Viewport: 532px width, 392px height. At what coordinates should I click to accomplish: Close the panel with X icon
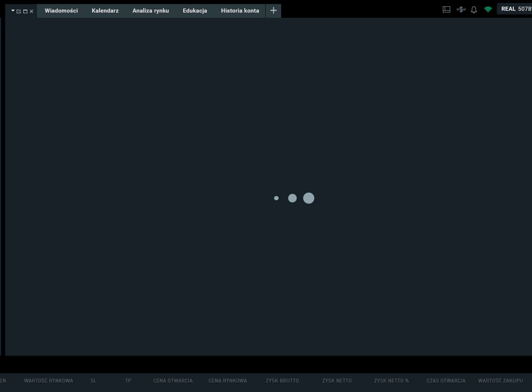[31, 11]
